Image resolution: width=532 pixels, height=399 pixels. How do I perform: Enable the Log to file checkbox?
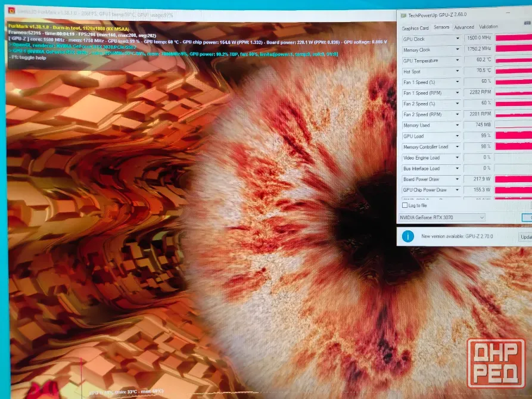[405, 205]
